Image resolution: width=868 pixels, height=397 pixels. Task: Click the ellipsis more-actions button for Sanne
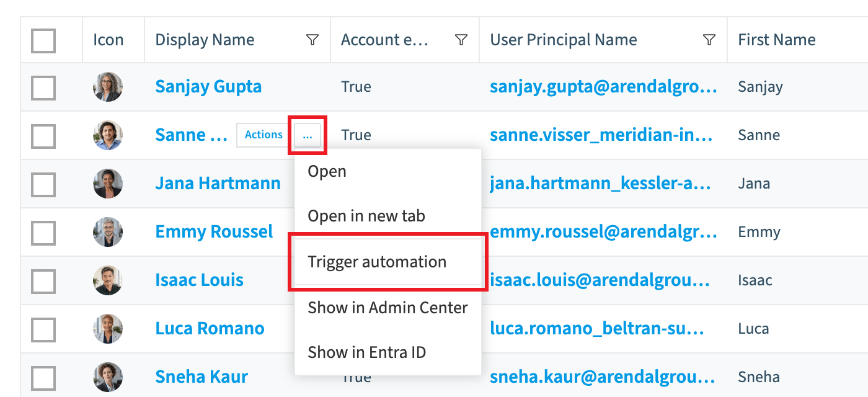click(x=308, y=135)
